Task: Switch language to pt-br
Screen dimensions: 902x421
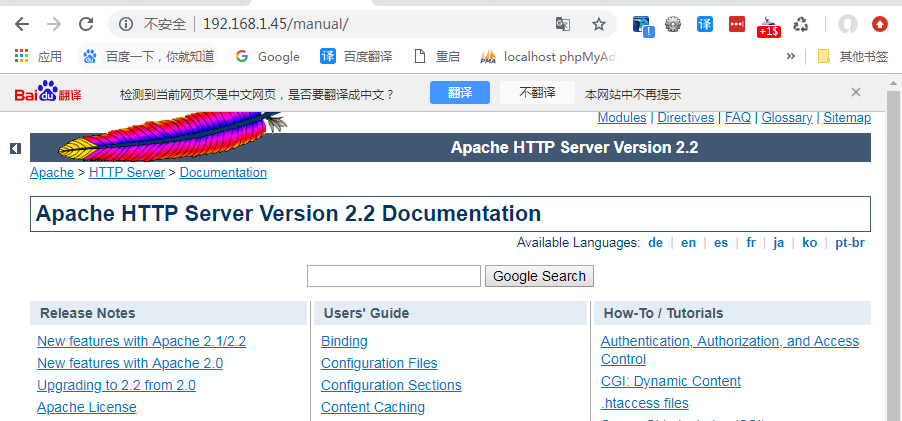Action: (x=850, y=243)
